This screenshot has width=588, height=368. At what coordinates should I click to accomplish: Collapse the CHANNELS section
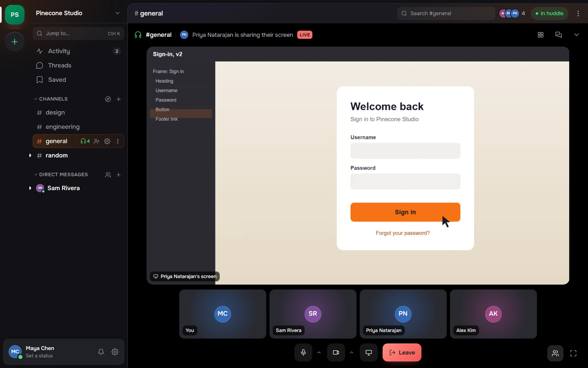[x=51, y=99]
